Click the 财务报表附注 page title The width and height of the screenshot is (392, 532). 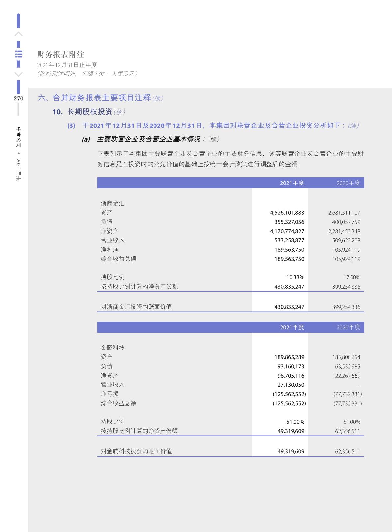pyautogui.click(x=61, y=54)
